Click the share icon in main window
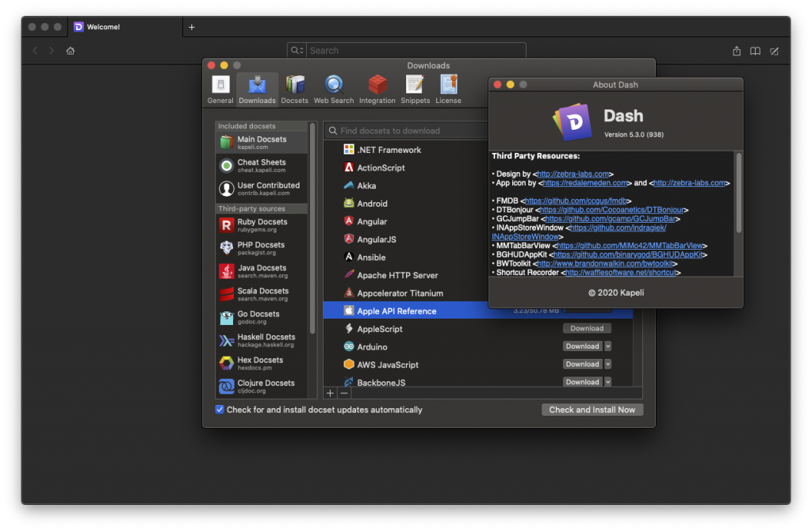This screenshot has width=812, height=531. click(737, 51)
